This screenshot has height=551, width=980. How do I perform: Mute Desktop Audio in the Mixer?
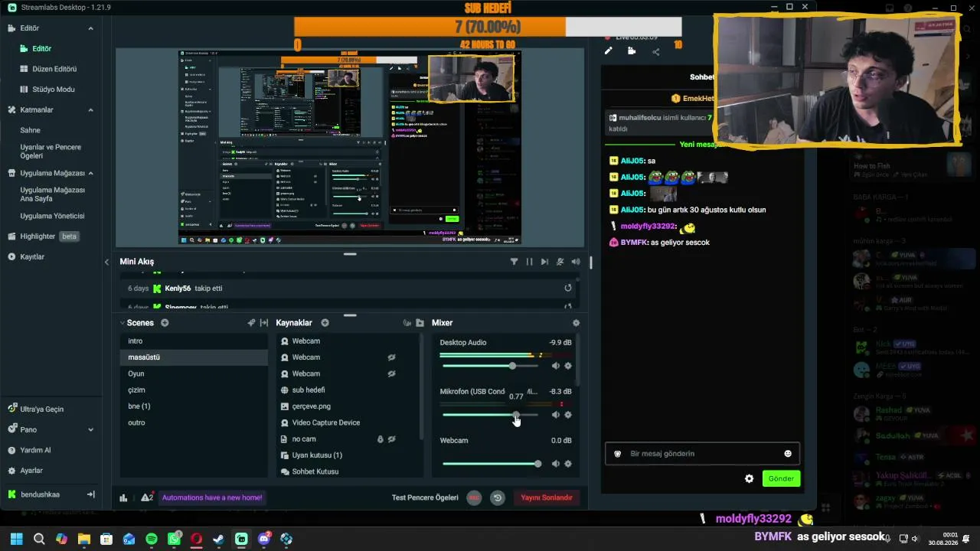pyautogui.click(x=556, y=366)
